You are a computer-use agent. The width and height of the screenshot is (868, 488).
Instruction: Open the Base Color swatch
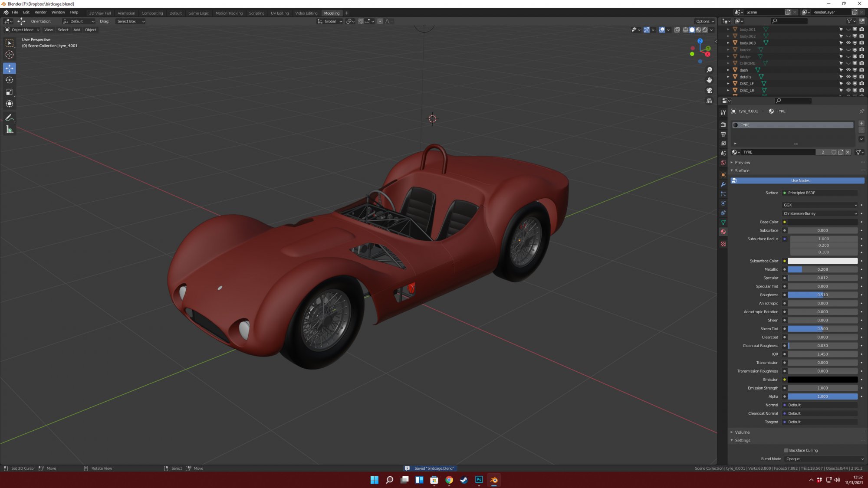[x=823, y=222]
